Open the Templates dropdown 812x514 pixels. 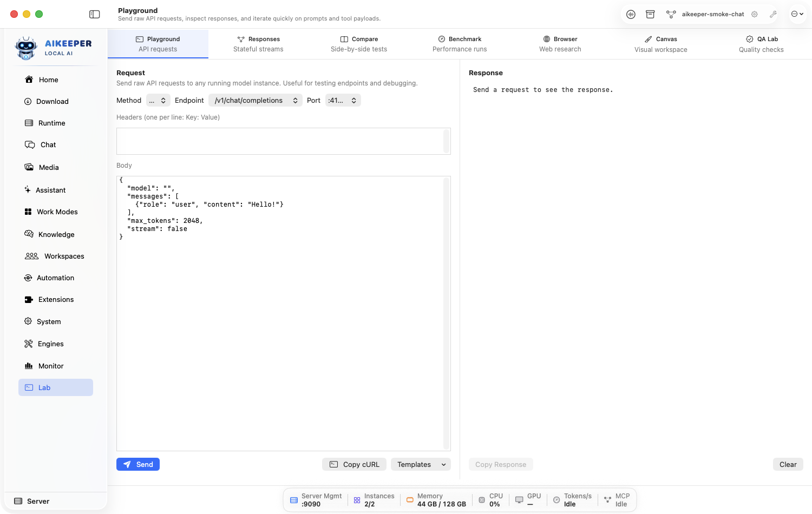point(421,464)
